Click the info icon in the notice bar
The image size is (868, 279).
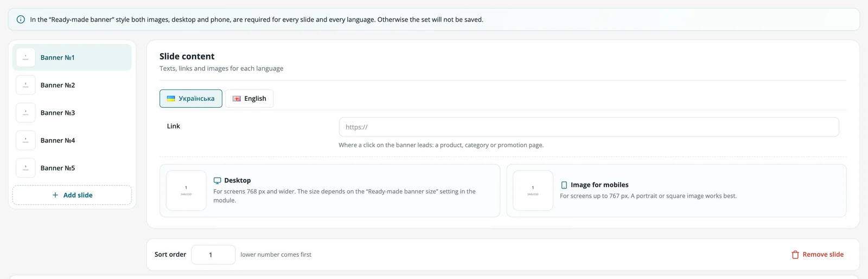21,20
